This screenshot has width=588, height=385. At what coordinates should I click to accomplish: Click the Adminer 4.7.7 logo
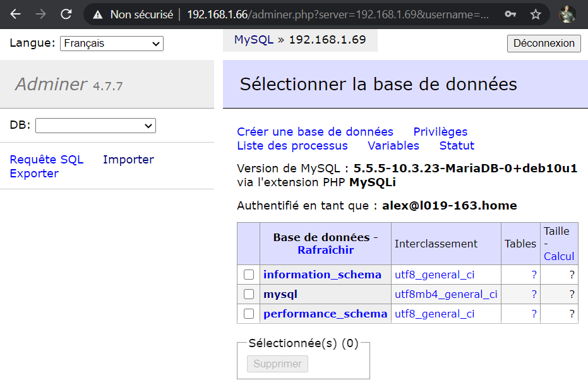click(x=75, y=84)
